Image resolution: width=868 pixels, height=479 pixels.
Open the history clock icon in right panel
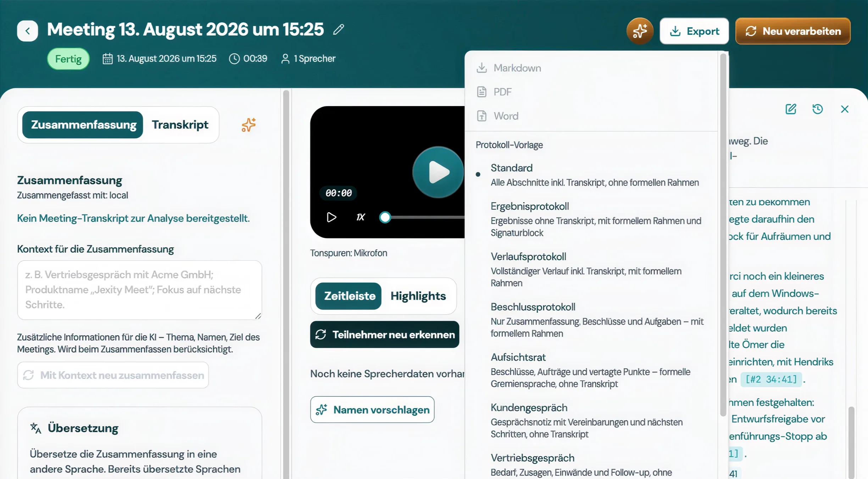click(x=818, y=109)
